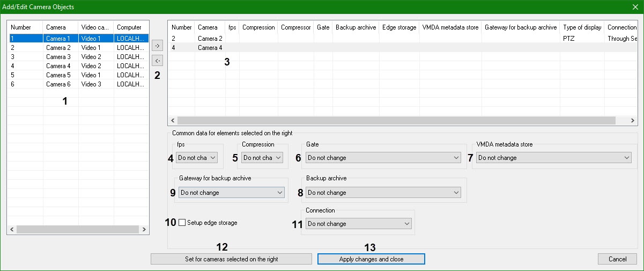Viewport: 644px width, 271px height.
Task: Click the move right arrow button
Action: [x=158, y=46]
